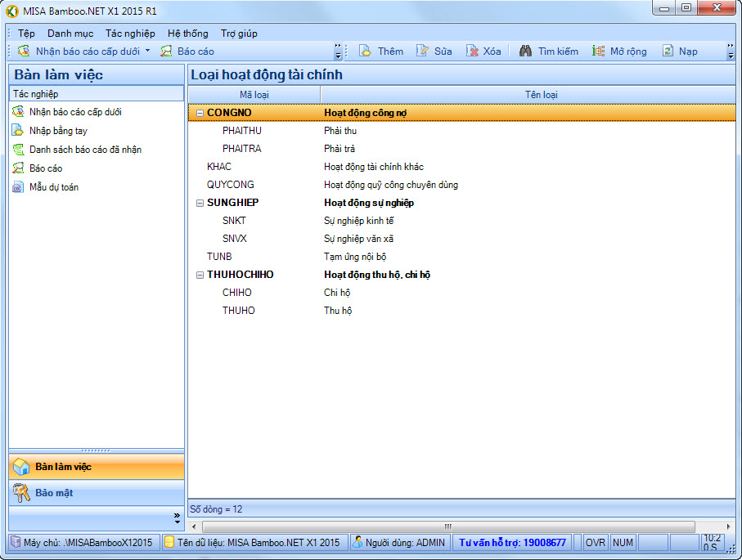The height and width of the screenshot is (560, 742).
Task: Click icon beside Nhận báo cáo cấp dưới in sidebar
Action: click(18, 112)
